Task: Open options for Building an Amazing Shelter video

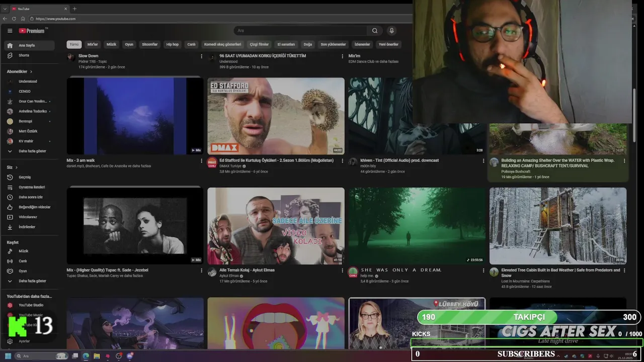Action: coord(624,161)
